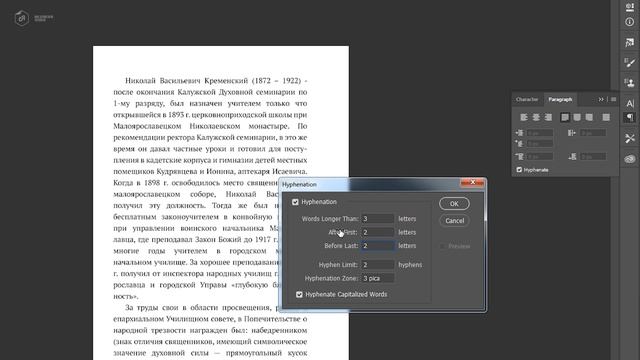Toggle the Paragraph panel dock icon
This screenshot has width=640, height=360.
click(630, 118)
